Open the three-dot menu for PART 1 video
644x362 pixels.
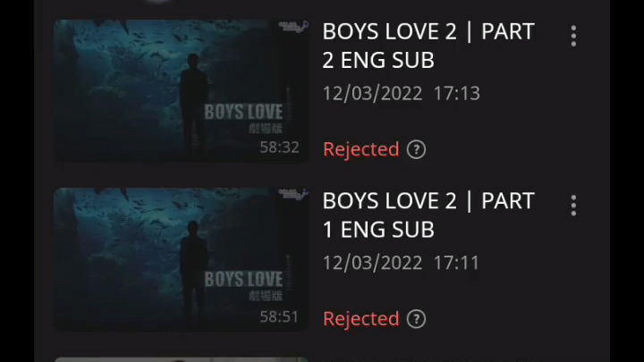pos(573,206)
